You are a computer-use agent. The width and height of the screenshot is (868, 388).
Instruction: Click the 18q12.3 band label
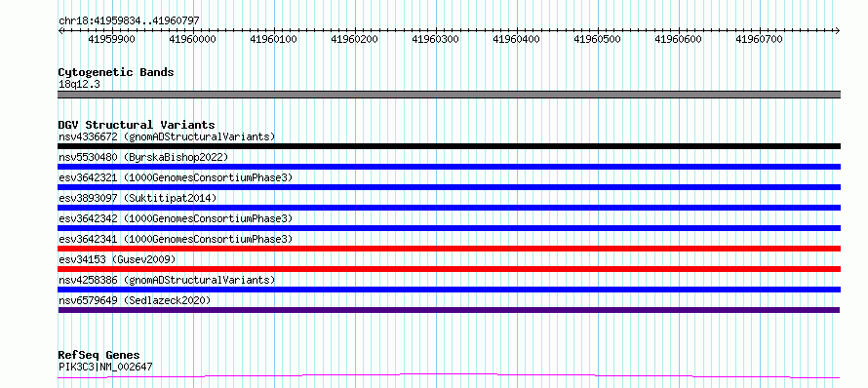(79, 84)
